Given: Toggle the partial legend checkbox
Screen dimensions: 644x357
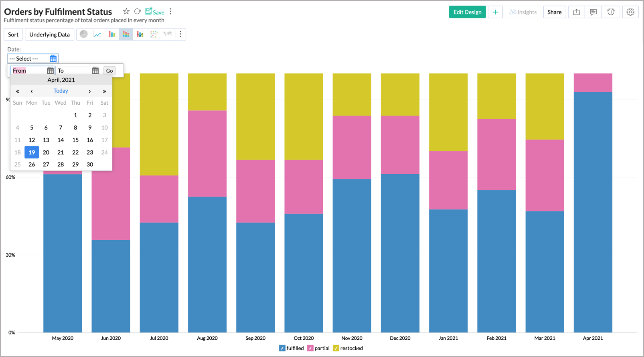Looking at the screenshot, I should point(310,348).
